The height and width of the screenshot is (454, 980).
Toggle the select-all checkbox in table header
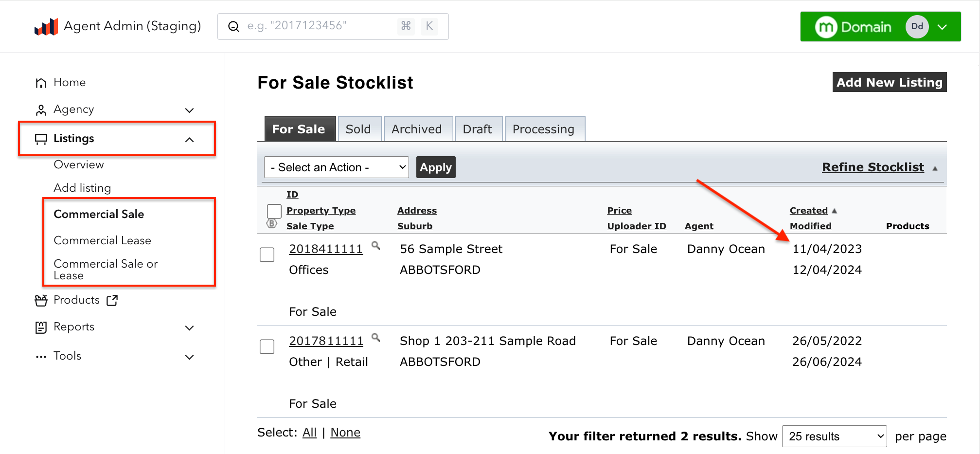(274, 211)
